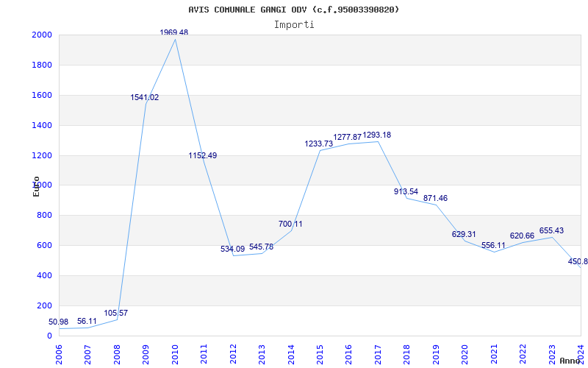Click the 56.11 data label
Image resolution: width=588 pixels, height=368 pixels.
[x=87, y=321]
